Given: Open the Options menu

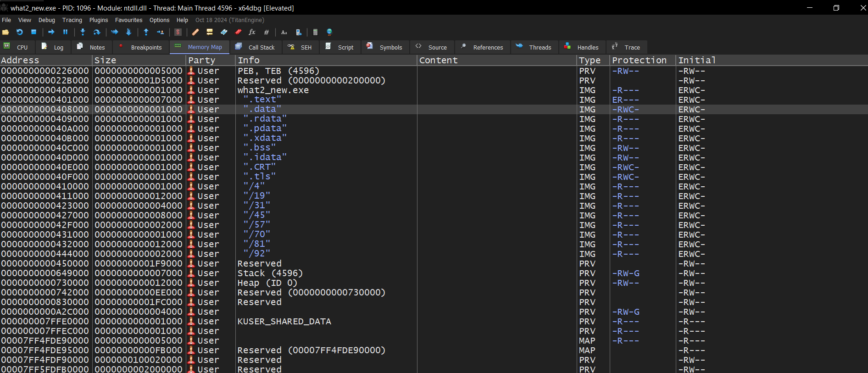Looking at the screenshot, I should point(159,20).
